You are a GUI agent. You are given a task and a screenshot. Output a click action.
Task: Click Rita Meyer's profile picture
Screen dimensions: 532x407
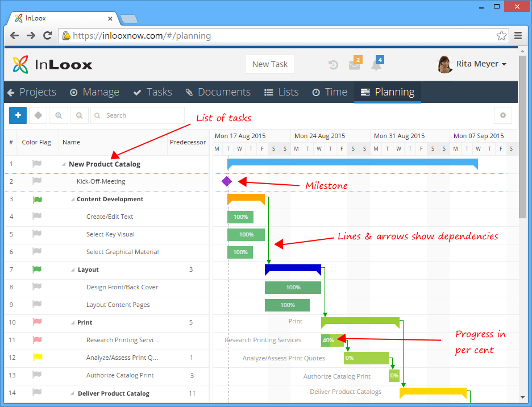click(445, 64)
